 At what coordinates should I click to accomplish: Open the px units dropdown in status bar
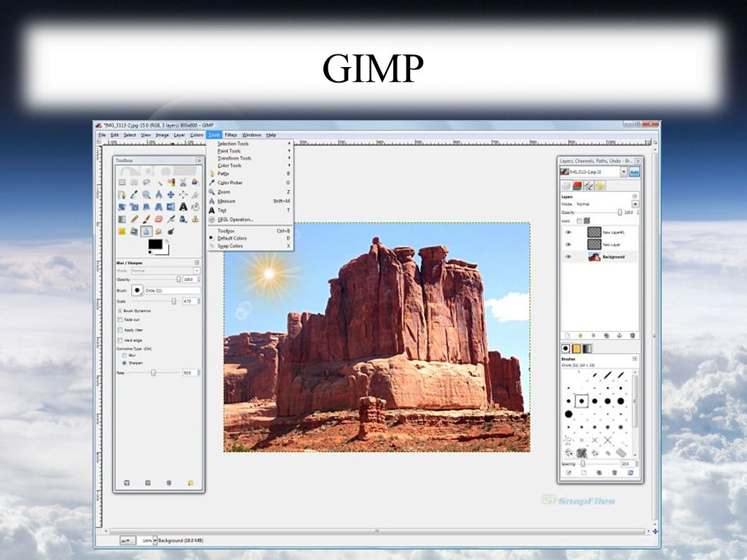click(128, 540)
